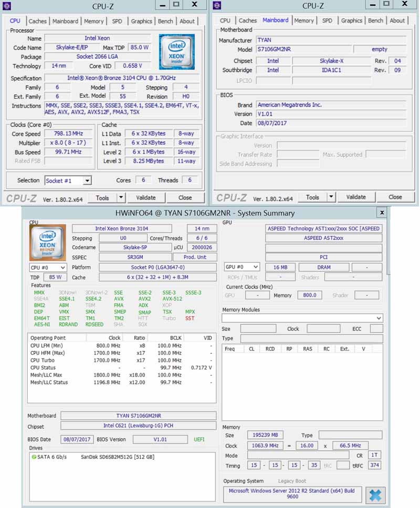Viewport: 420px width, 508px height.
Task: Click the Close button in right CPU-Z window
Action: click(x=395, y=197)
